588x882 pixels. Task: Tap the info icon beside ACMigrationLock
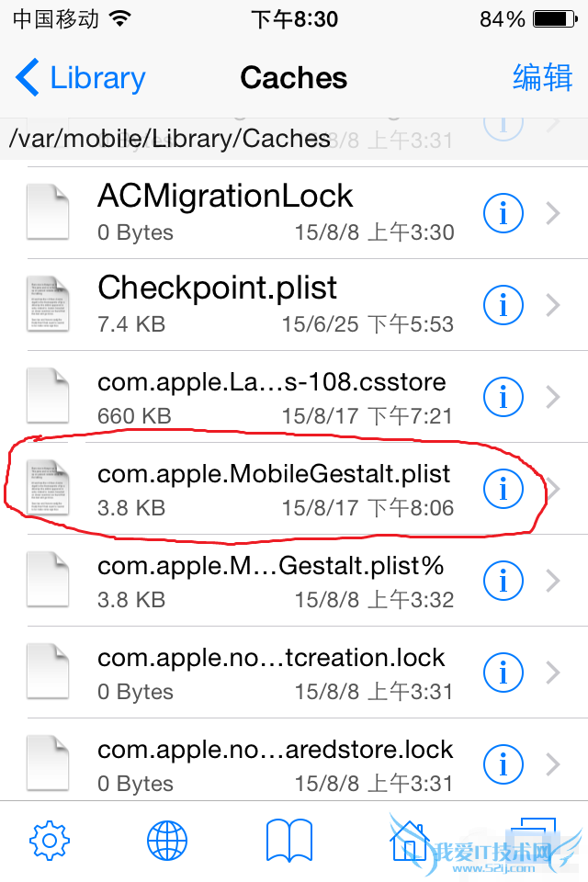(503, 212)
